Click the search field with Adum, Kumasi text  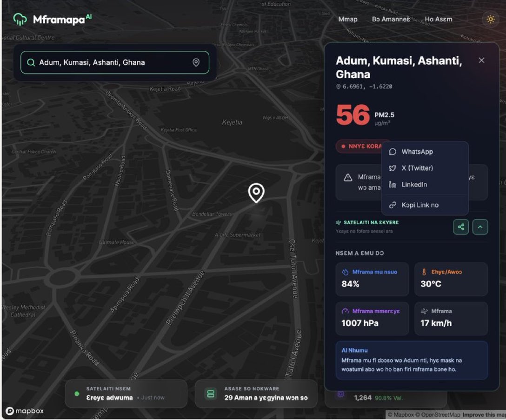(115, 62)
